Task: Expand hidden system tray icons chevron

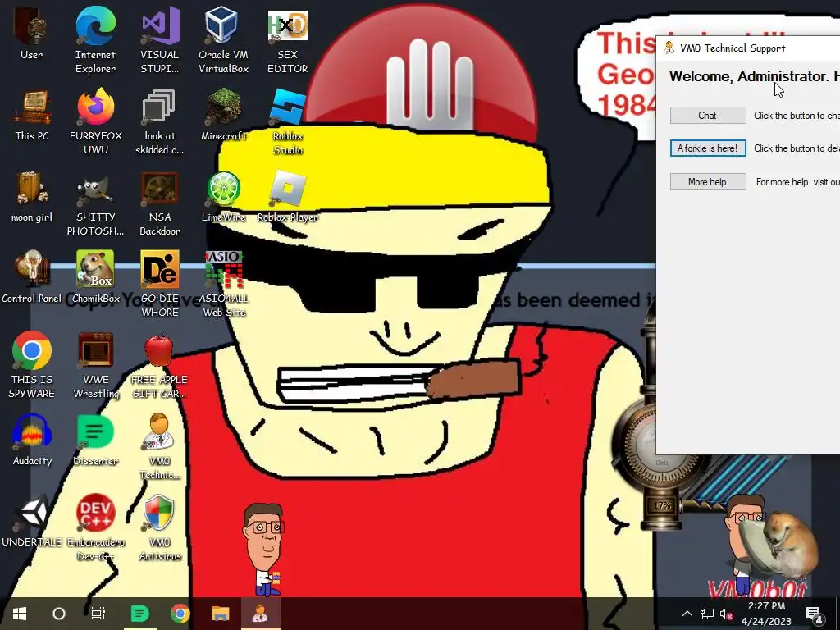Action: tap(687, 614)
